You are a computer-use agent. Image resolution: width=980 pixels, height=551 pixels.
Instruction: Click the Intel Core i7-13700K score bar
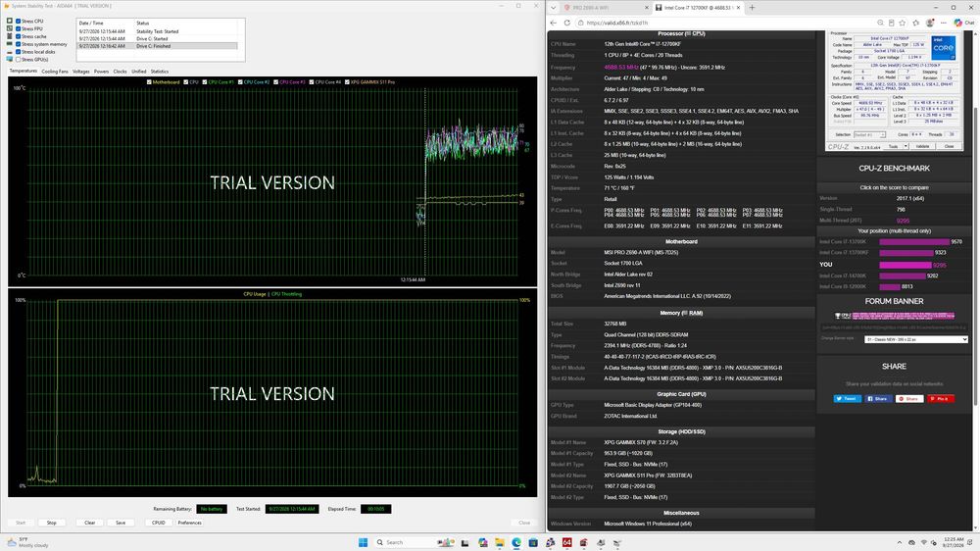(914, 241)
